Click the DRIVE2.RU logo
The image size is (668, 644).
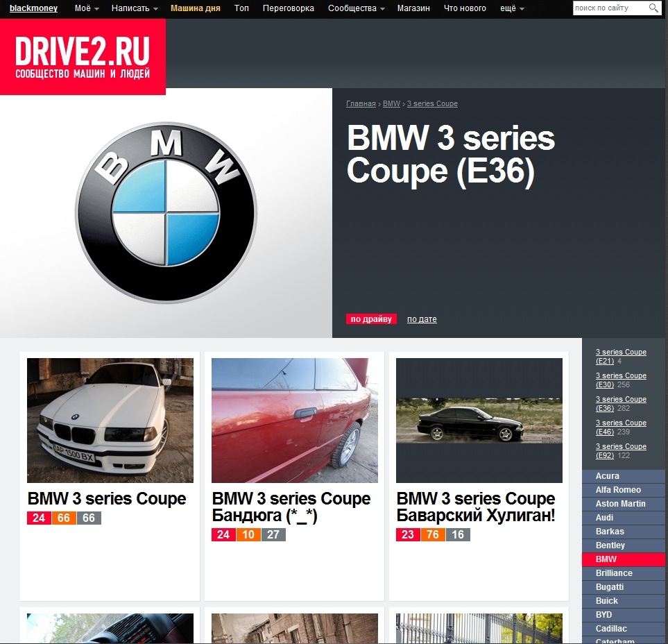[x=83, y=57]
